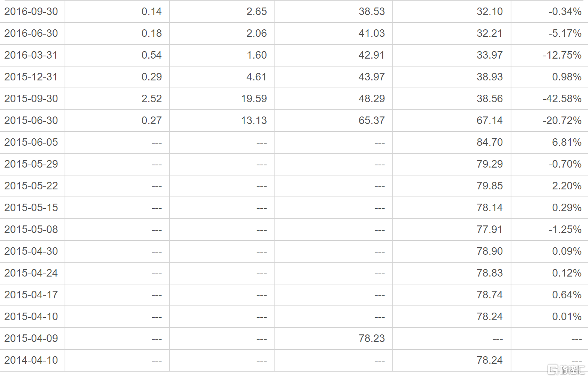Click the 84.70 value for 2015-06-05
588x378 pixels.
490,142
